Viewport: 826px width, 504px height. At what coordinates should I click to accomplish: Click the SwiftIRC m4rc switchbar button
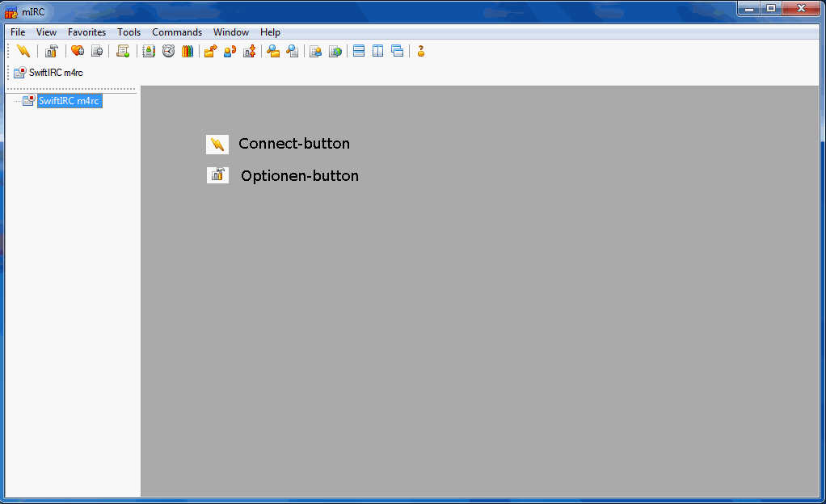click(x=48, y=73)
